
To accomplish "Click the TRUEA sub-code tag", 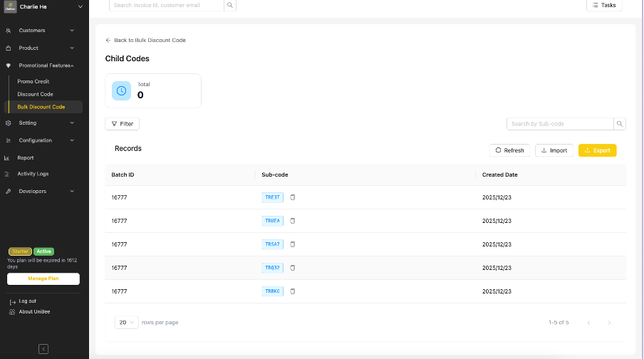I will 272,221.
